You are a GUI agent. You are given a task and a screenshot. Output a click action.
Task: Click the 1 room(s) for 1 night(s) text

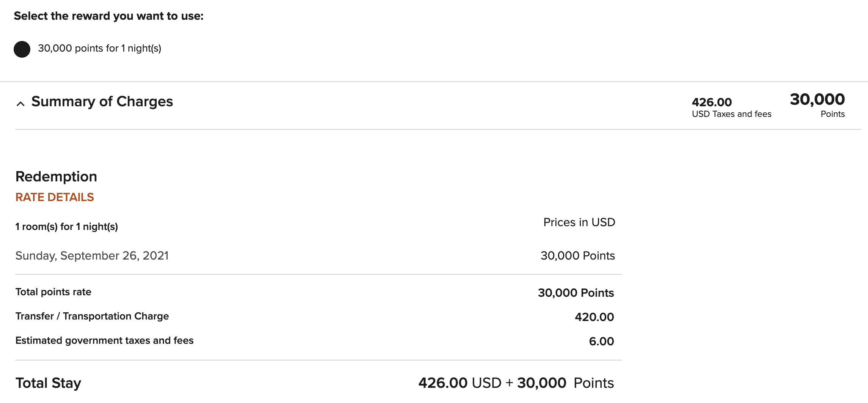point(66,227)
